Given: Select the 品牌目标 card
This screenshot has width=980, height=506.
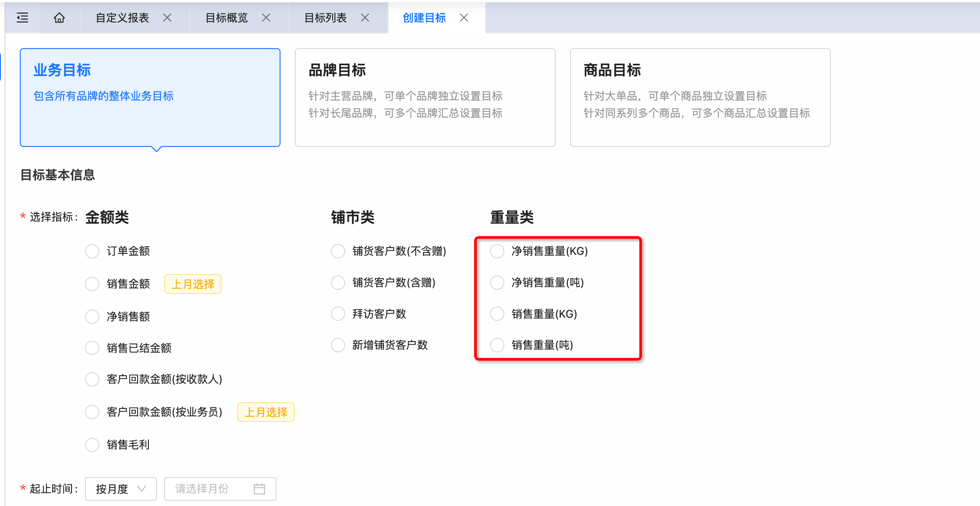Looking at the screenshot, I should click(425, 98).
